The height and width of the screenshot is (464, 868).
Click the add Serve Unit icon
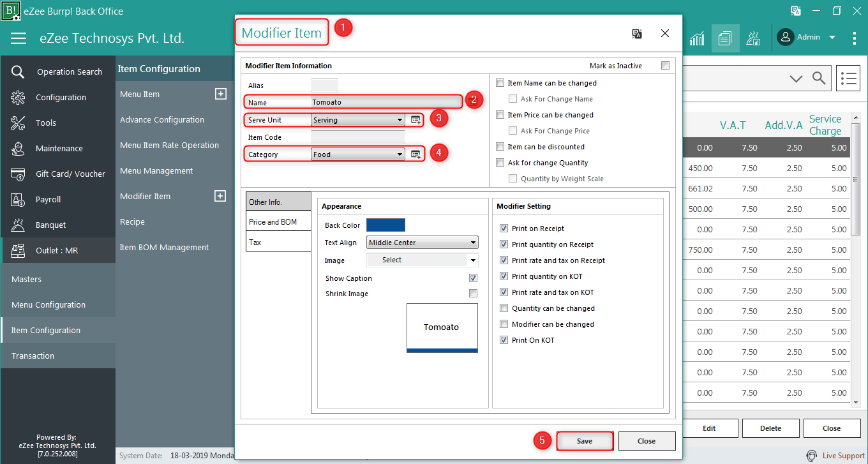pos(415,120)
